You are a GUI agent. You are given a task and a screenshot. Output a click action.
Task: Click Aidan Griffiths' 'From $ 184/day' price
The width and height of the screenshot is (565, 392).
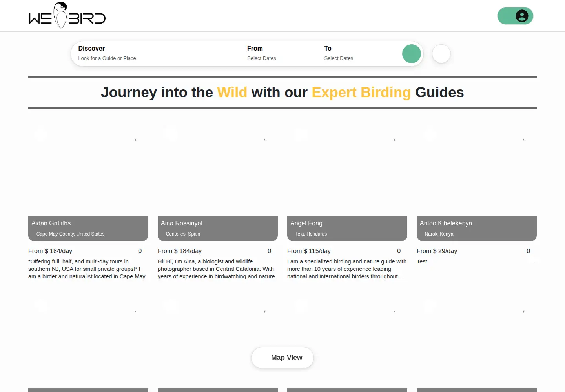(x=50, y=251)
